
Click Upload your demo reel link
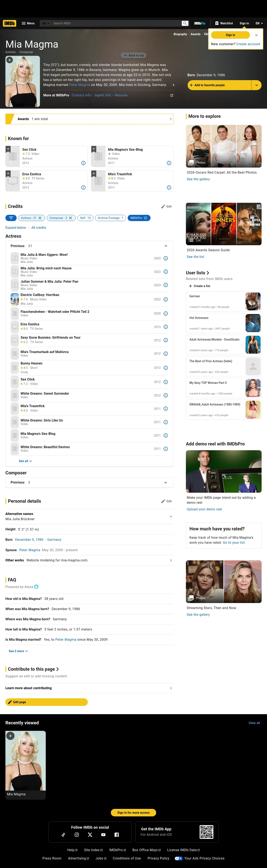[x=204, y=509]
